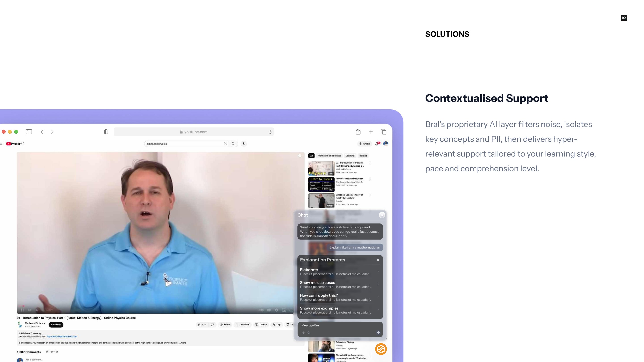
Task: Send message with the up arrow icon
Action: [x=378, y=333]
